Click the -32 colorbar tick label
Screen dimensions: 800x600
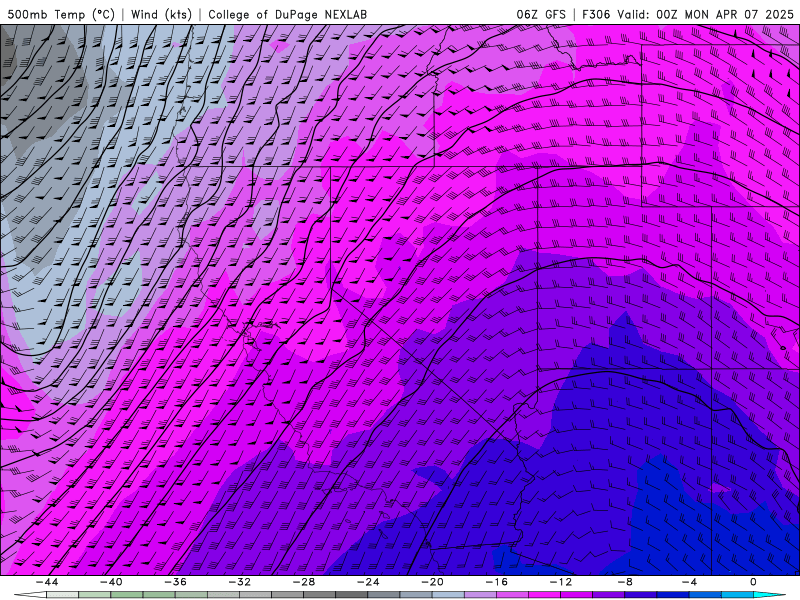click(240, 582)
